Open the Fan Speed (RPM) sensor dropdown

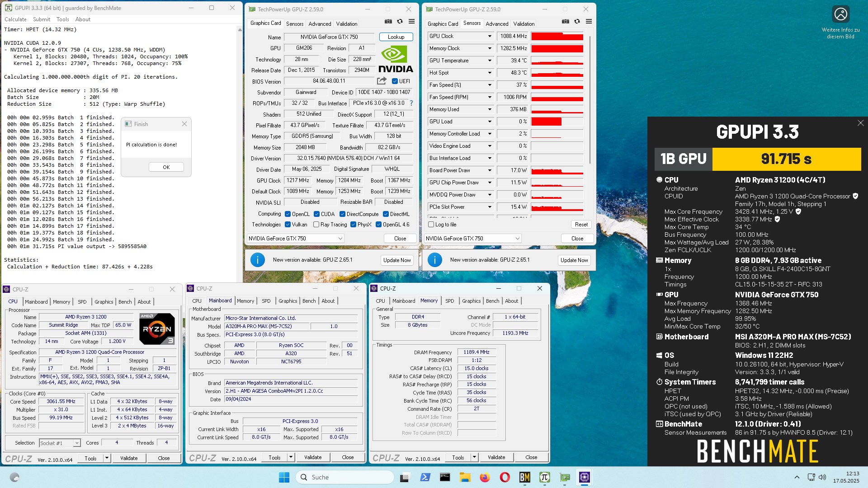(x=489, y=97)
